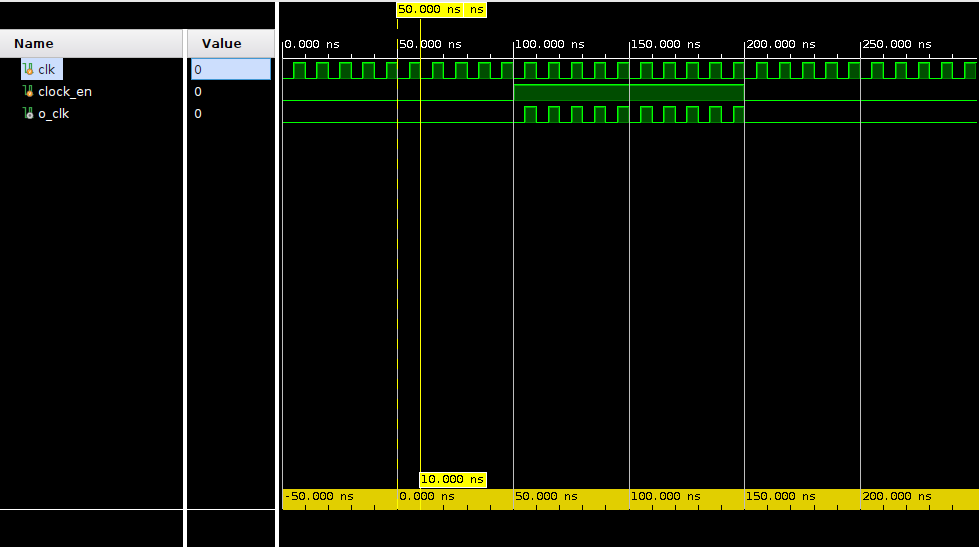This screenshot has height=547, width=979.
Task: Click the Name column header
Action: pyautogui.click(x=92, y=44)
